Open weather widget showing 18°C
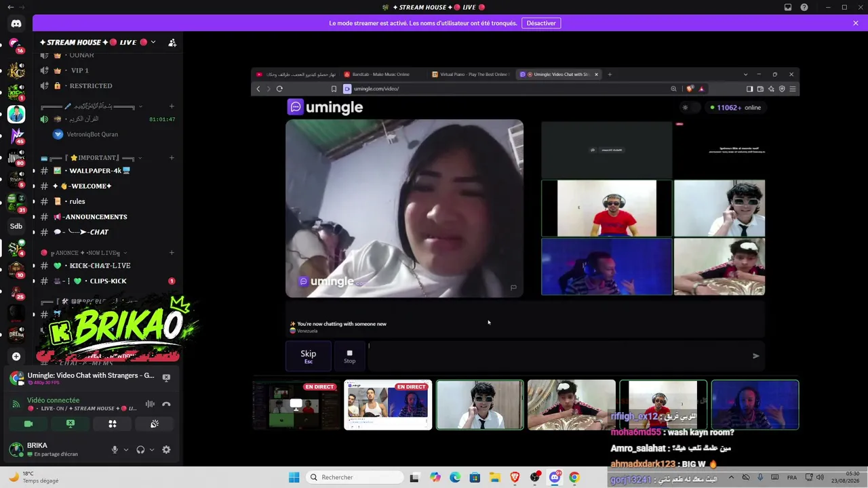 pyautogui.click(x=33, y=477)
